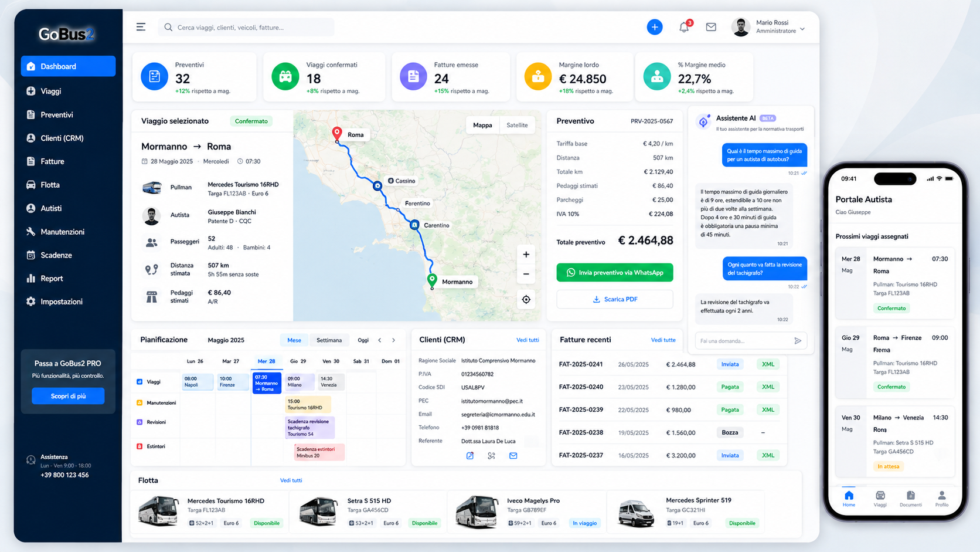Send the AI assistant message arrow
The width and height of the screenshot is (980, 552).
point(798,341)
